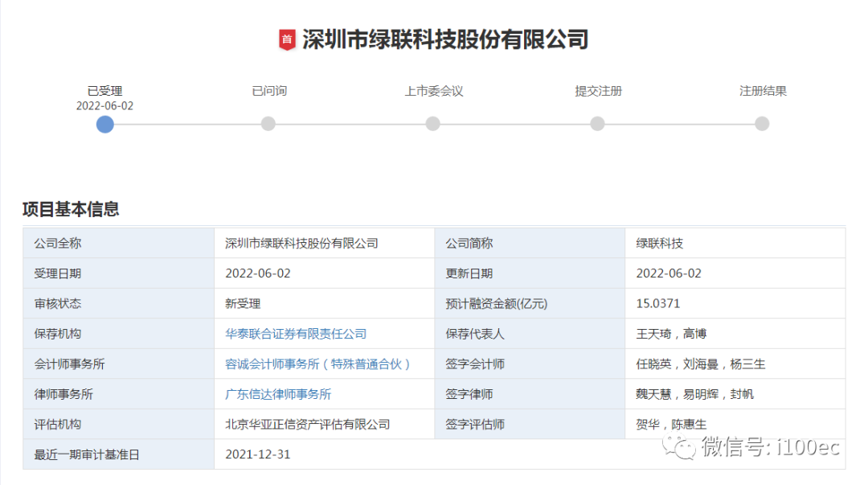868x485 pixels.
Task: Click the 上市委会议 step label
Action: 433,91
